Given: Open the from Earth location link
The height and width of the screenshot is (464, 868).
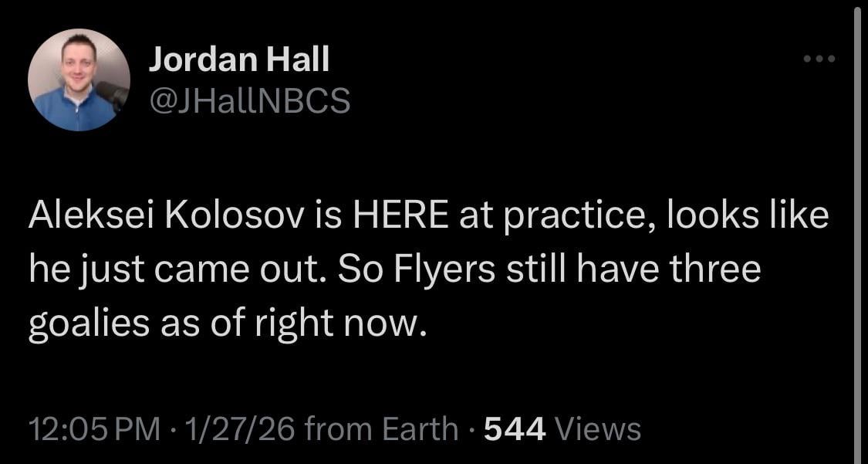Looking at the screenshot, I should [x=382, y=427].
